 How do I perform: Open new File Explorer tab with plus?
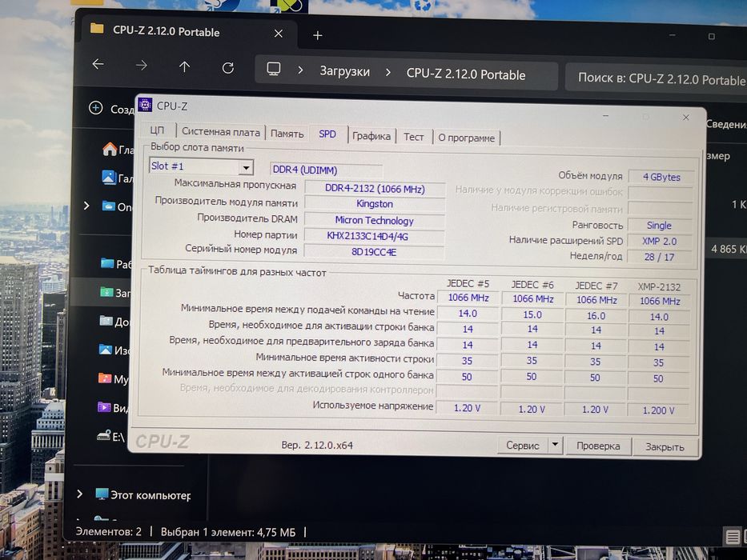click(318, 35)
